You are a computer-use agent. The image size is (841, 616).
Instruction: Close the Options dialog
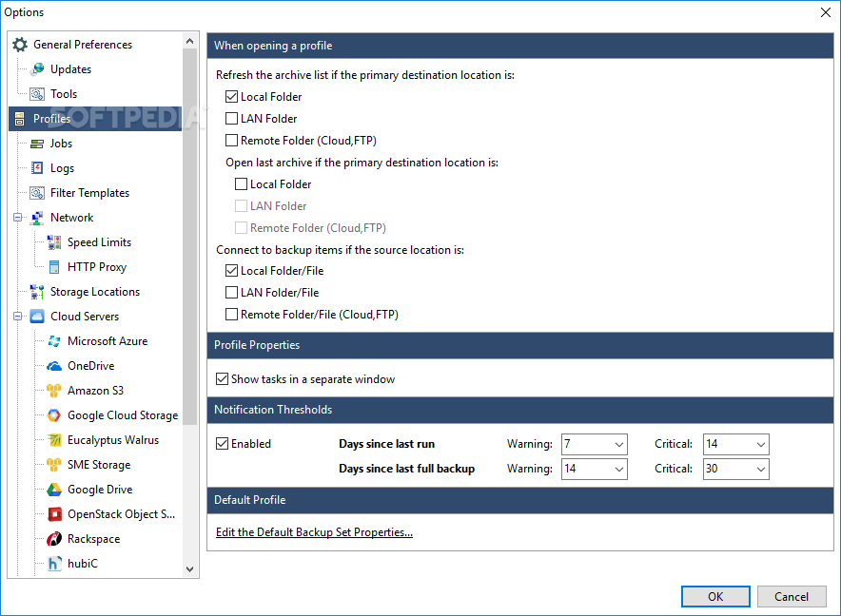(826, 12)
